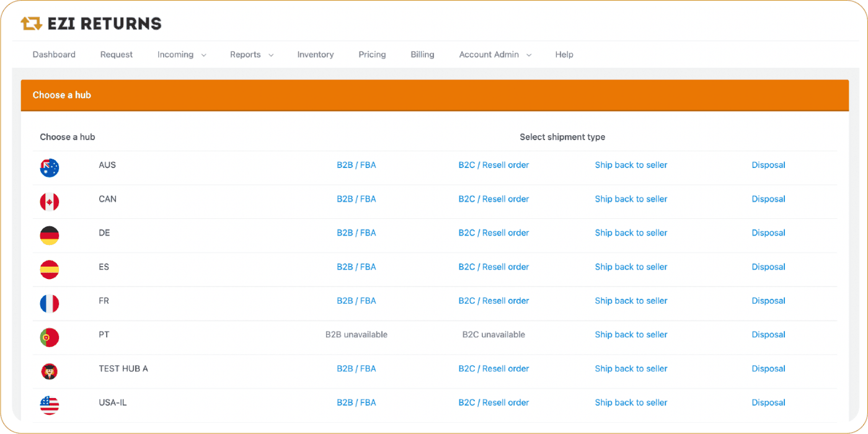Screen dimensions: 868x434
Task: Click the Australia flag icon
Action: [x=49, y=168]
